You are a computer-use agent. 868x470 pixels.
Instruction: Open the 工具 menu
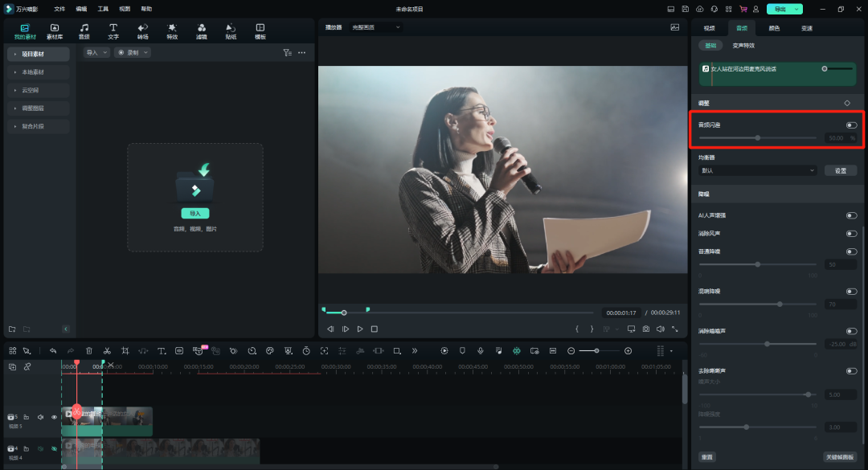point(103,9)
